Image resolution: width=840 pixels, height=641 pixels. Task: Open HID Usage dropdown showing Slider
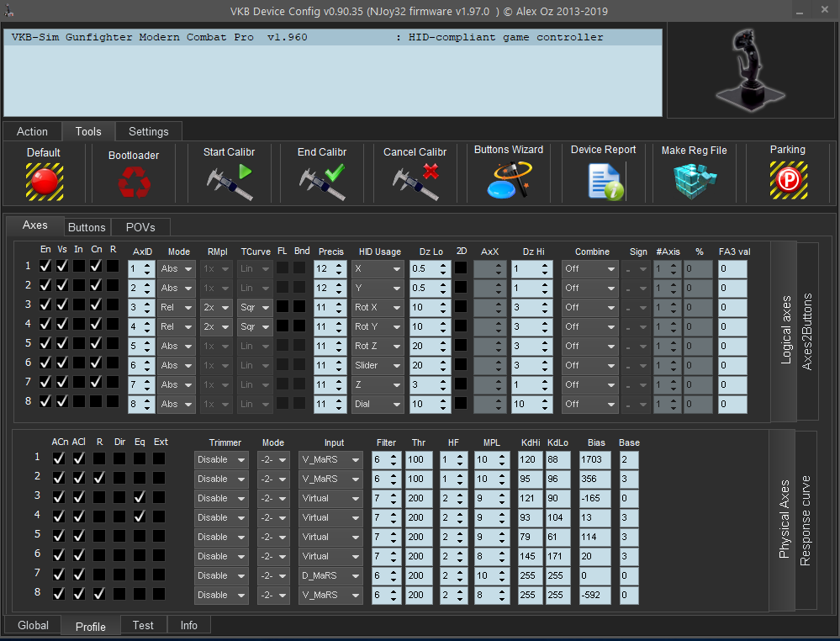click(x=378, y=365)
